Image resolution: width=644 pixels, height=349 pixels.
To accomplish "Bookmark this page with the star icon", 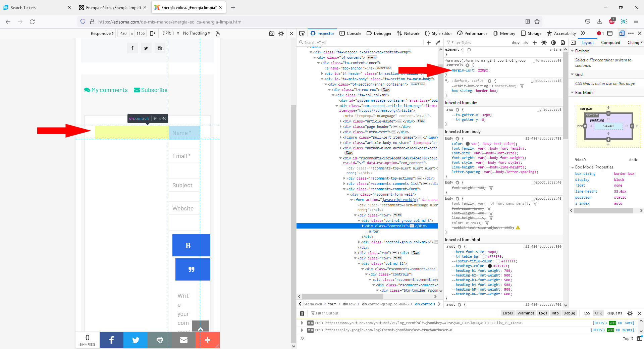I will pyautogui.click(x=537, y=22).
